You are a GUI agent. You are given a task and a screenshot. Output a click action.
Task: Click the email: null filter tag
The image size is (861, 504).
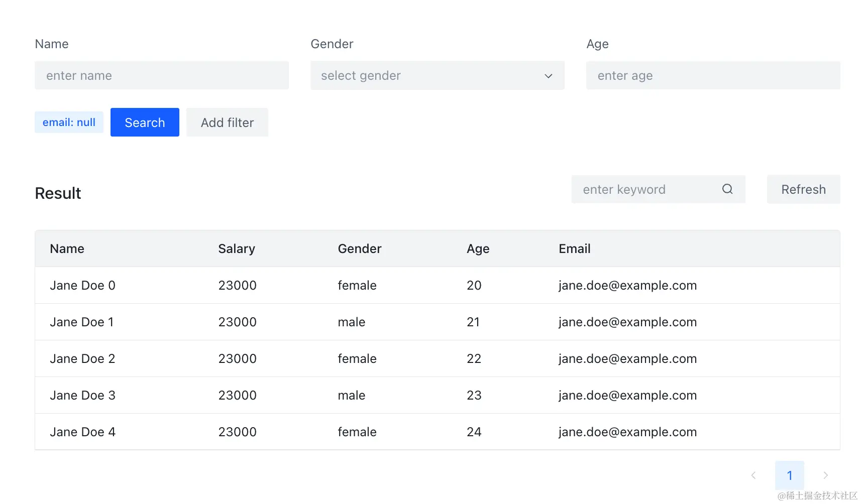click(69, 122)
